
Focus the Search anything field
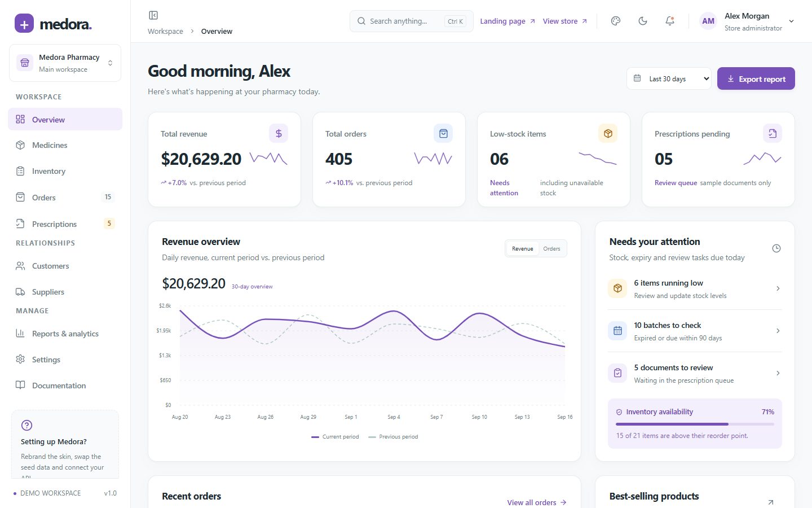click(x=412, y=21)
